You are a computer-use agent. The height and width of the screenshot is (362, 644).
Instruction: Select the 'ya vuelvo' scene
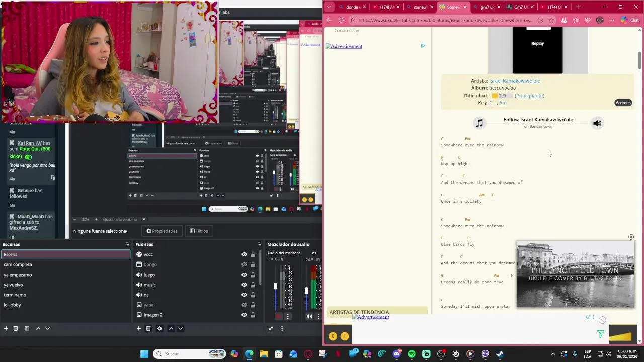(65, 285)
